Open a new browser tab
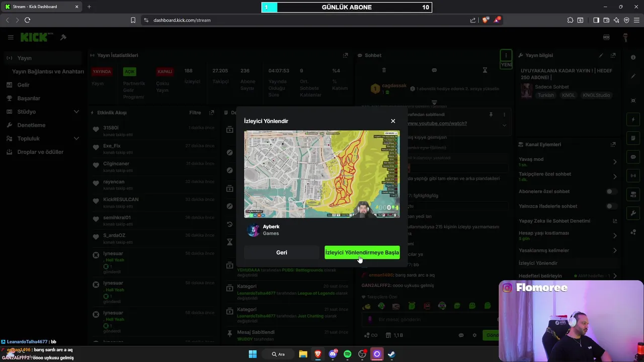Image resolution: width=644 pixels, height=362 pixels. [89, 7]
